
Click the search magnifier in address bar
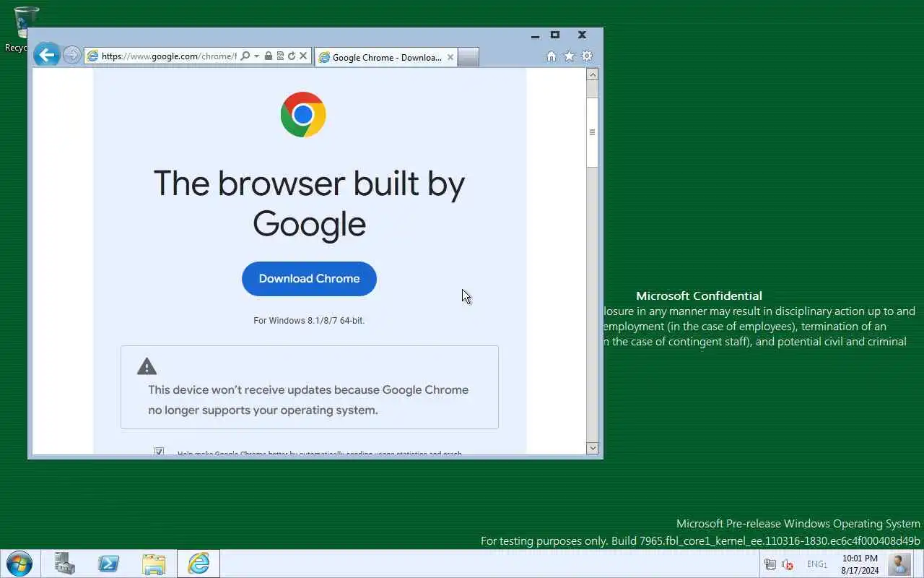click(245, 56)
